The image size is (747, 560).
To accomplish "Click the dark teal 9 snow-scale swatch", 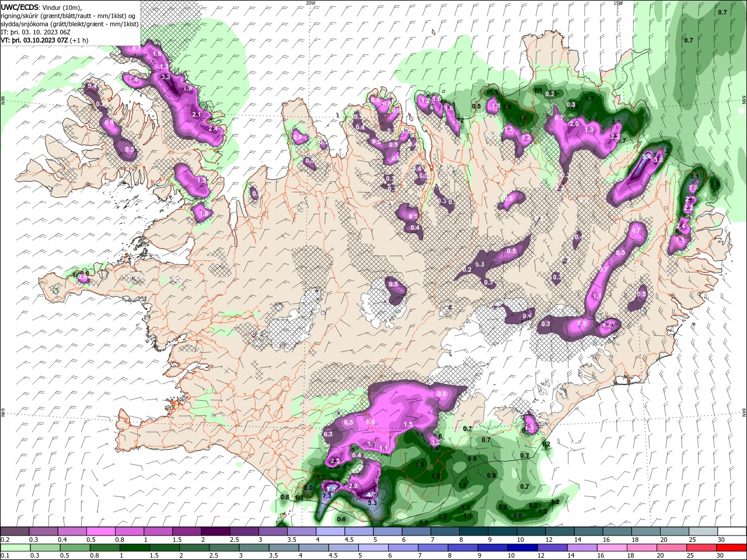I will 502,531.
